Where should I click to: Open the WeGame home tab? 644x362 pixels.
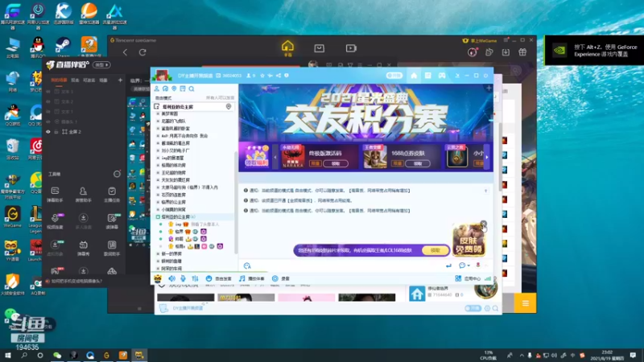click(x=287, y=48)
